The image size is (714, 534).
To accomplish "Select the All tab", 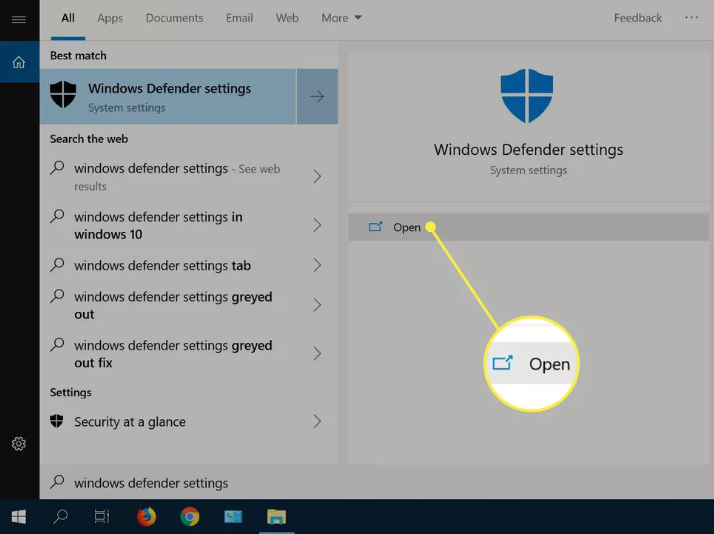I will pyautogui.click(x=68, y=18).
